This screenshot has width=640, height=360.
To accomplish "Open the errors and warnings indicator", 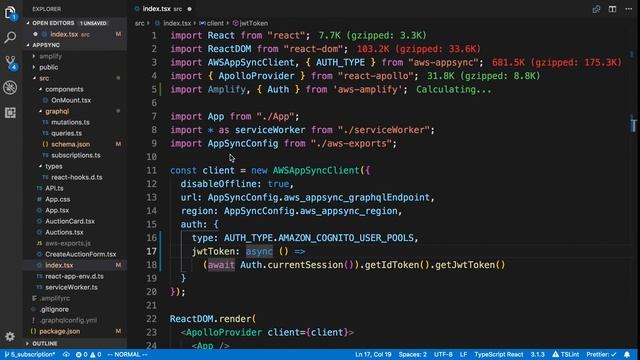I will click(88, 355).
